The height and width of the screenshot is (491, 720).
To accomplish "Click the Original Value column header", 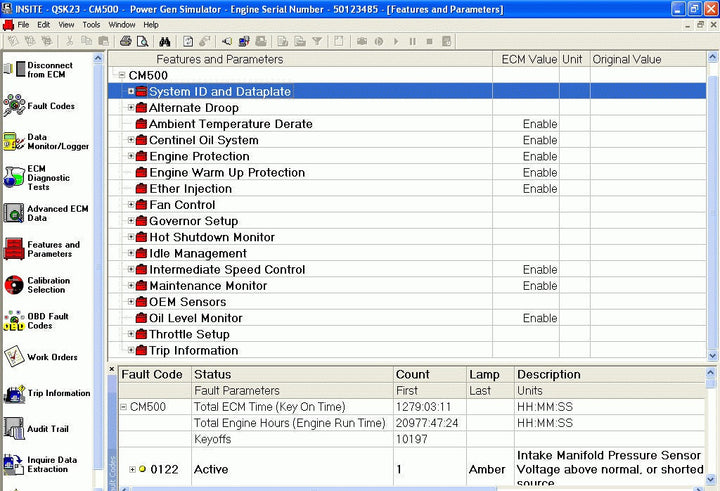I will pos(648,59).
